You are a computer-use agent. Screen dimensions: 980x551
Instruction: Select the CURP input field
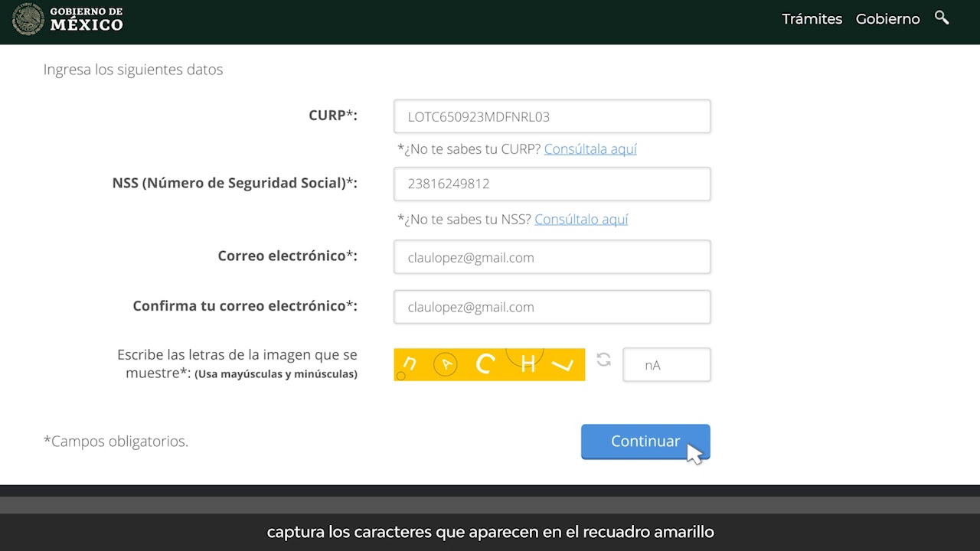pos(551,116)
